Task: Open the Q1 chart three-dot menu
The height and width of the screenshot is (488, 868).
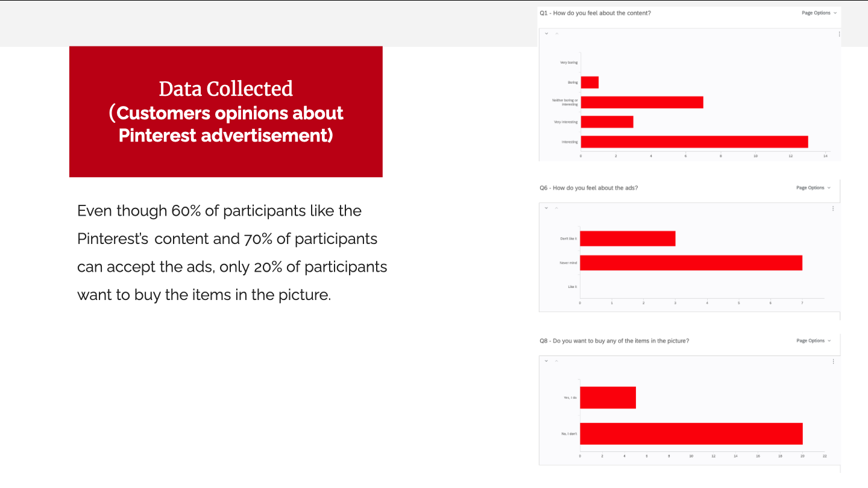Action: pyautogui.click(x=838, y=34)
